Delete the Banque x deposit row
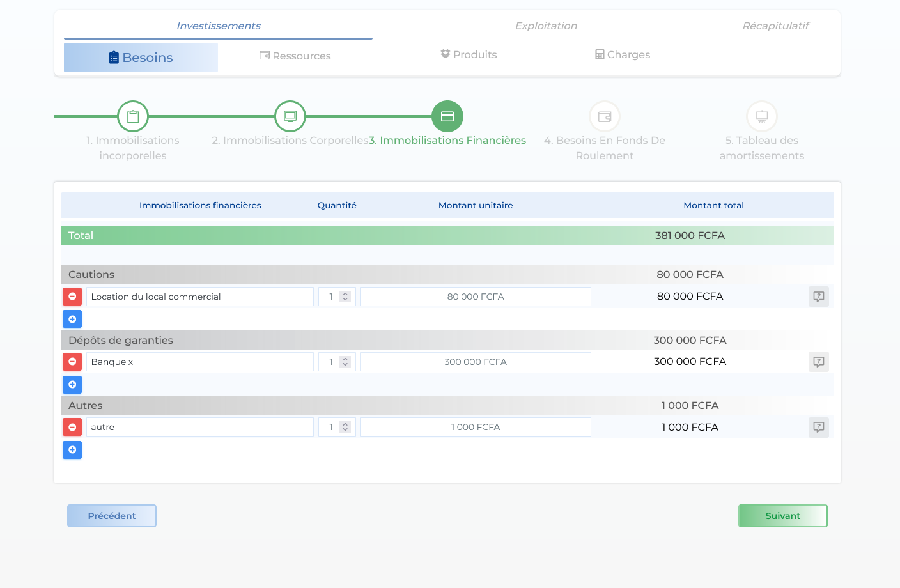 coord(72,362)
